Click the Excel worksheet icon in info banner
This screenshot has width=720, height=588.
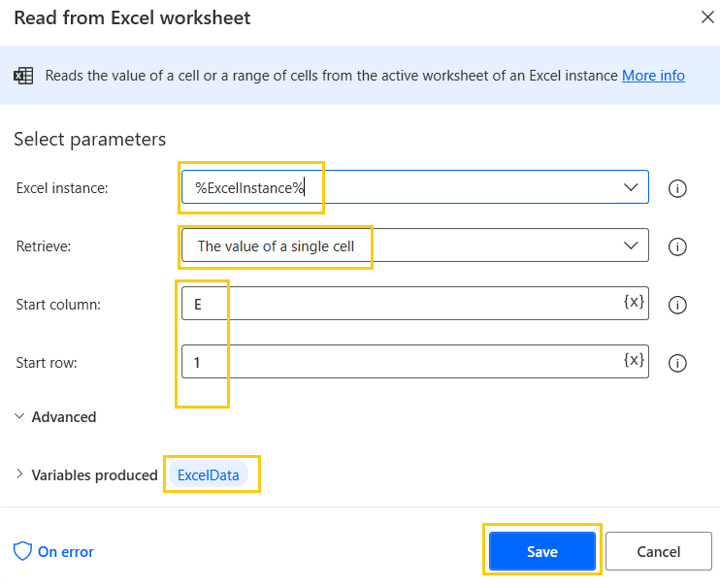point(23,76)
